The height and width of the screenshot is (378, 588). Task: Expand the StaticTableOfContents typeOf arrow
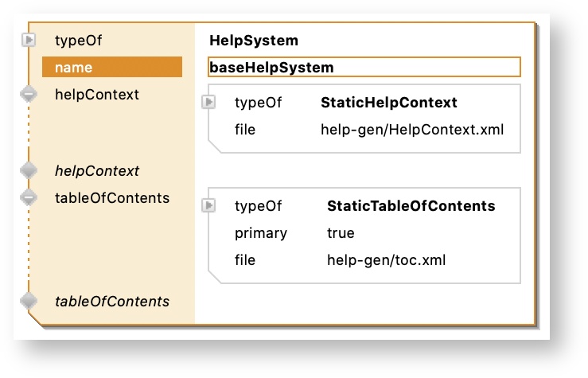click(209, 206)
